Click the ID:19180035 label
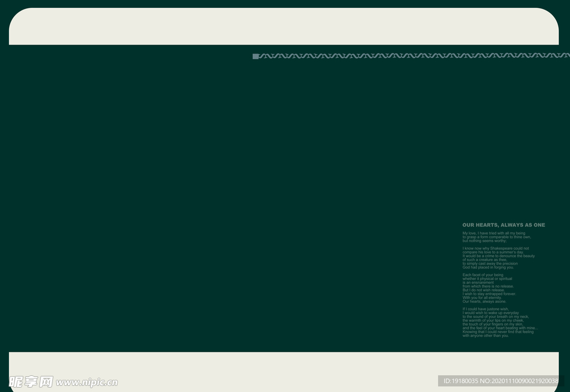 (x=461, y=381)
